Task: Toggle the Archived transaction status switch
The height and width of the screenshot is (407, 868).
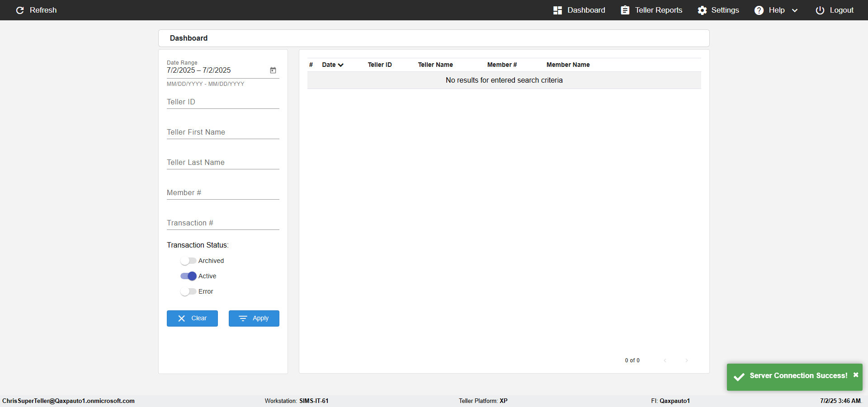Action: click(188, 261)
